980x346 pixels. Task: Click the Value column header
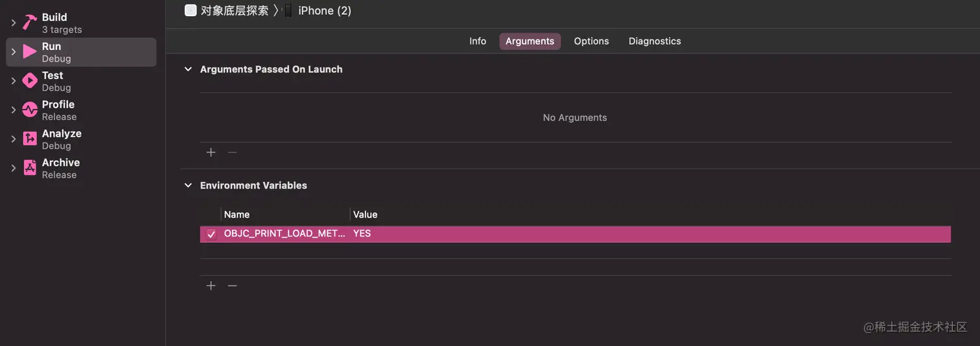coord(365,214)
